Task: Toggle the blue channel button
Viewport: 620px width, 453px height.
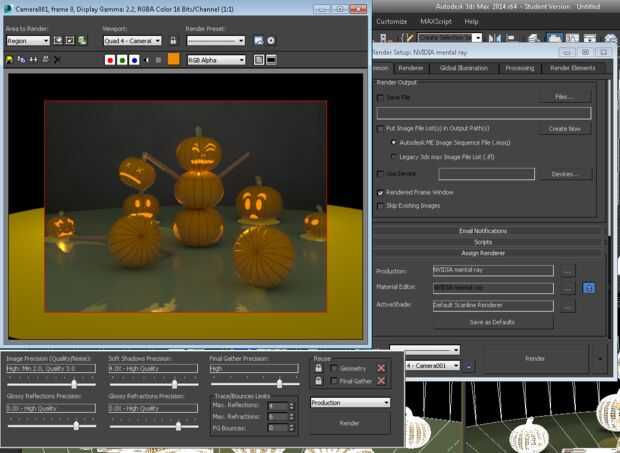Action: pos(134,60)
